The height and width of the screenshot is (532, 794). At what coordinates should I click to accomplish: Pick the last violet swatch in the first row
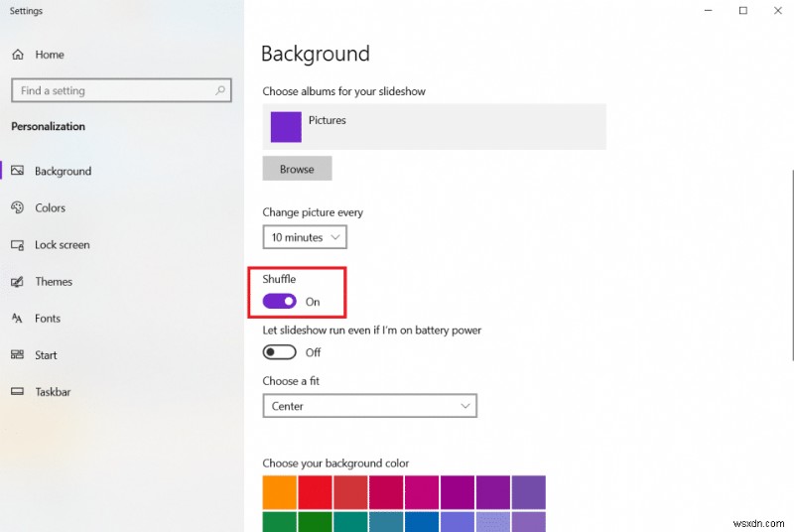[x=529, y=492]
